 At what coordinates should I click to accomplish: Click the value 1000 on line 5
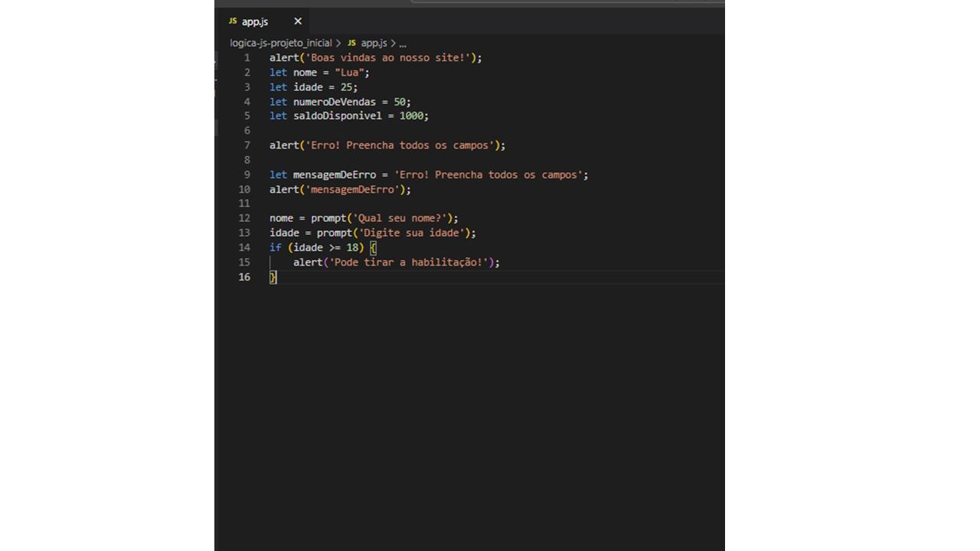tap(411, 116)
